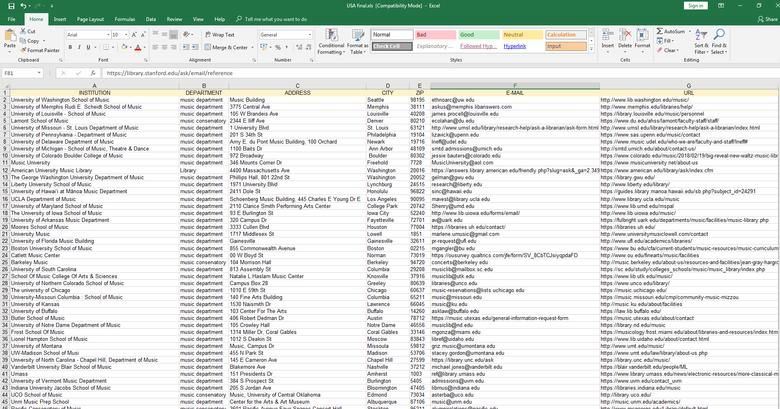780x409 pixels.
Task: Click the Insert Function fx icon
Action: click(93, 73)
